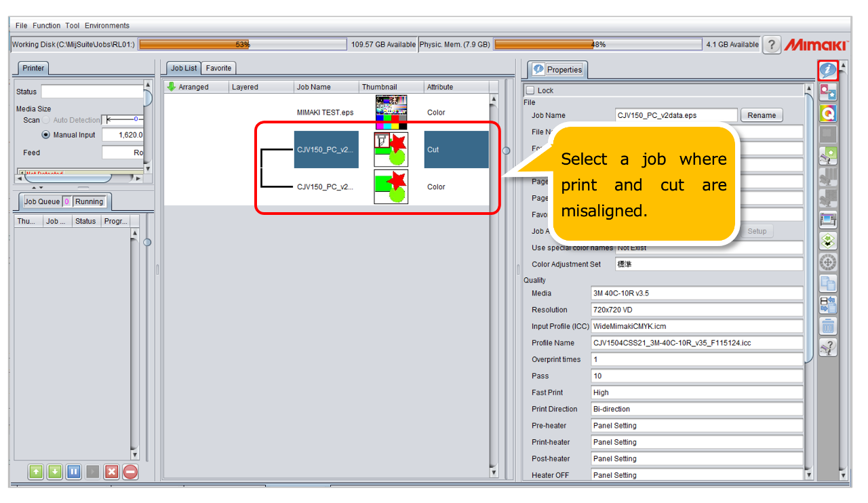Viewport: 868px width, 503px height.
Task: Select the Job List tab
Action: 184,68
